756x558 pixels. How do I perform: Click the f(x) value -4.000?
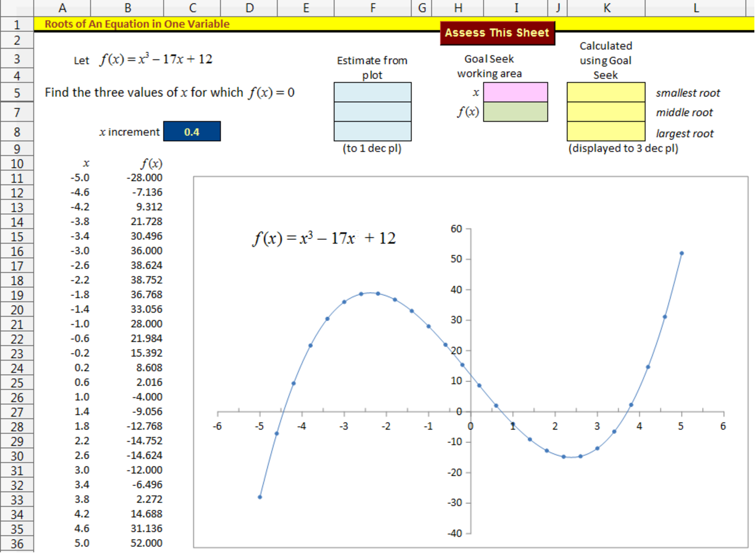pyautogui.click(x=147, y=397)
